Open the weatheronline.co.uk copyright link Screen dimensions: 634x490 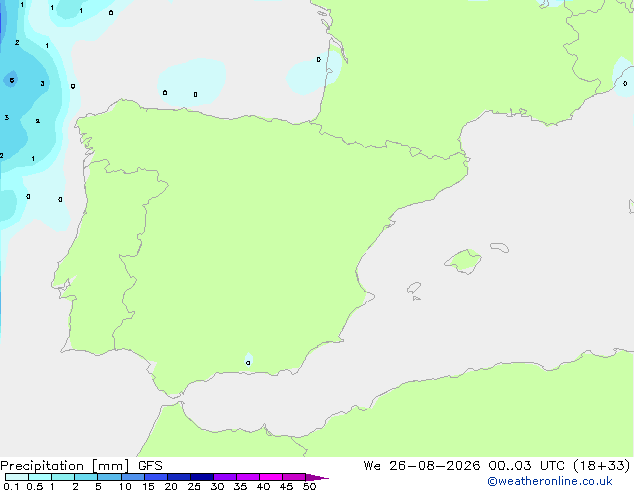click(550, 481)
